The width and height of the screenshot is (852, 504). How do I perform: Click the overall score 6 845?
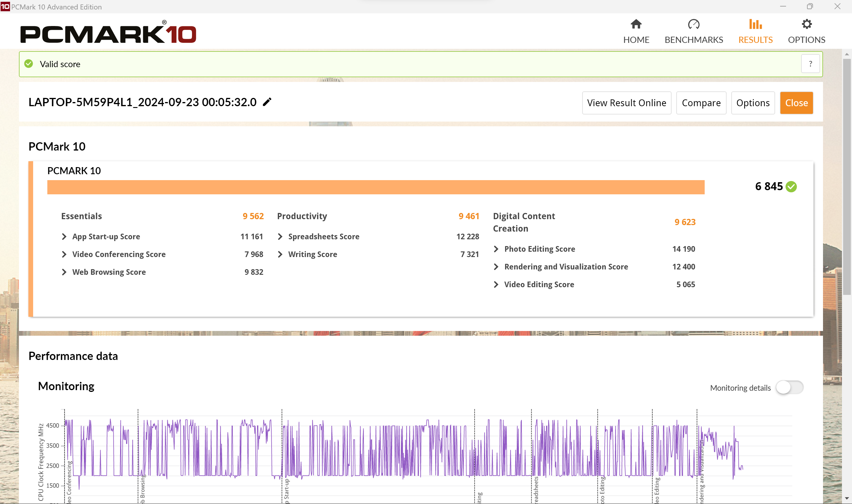point(769,186)
